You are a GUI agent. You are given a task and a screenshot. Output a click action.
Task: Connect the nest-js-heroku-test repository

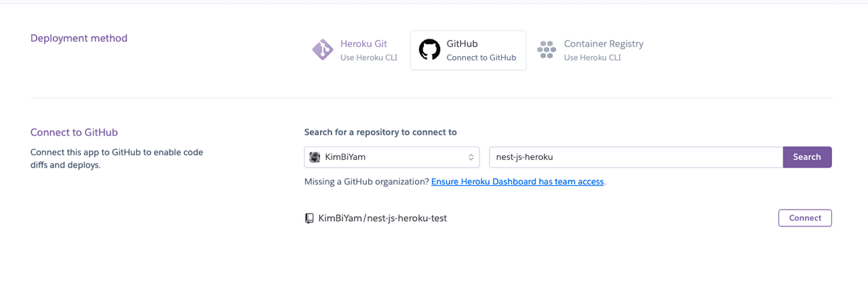pos(805,218)
